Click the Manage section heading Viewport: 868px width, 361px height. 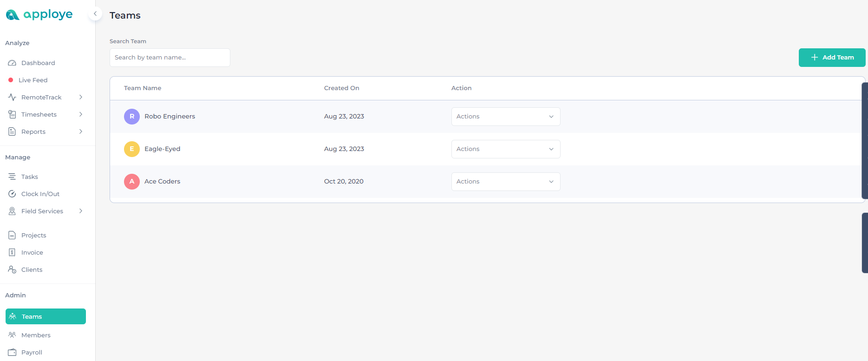pos(18,158)
